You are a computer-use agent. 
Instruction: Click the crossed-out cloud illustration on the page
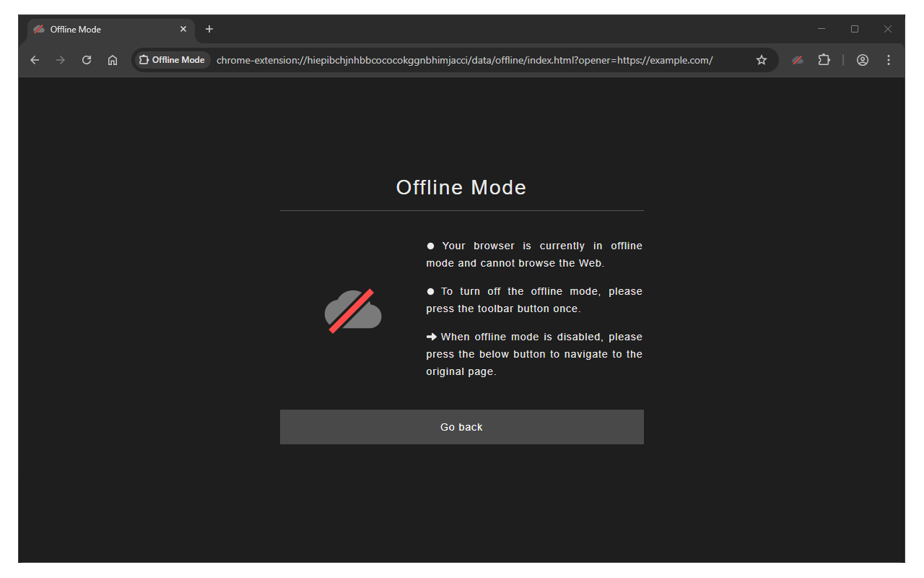coord(353,310)
